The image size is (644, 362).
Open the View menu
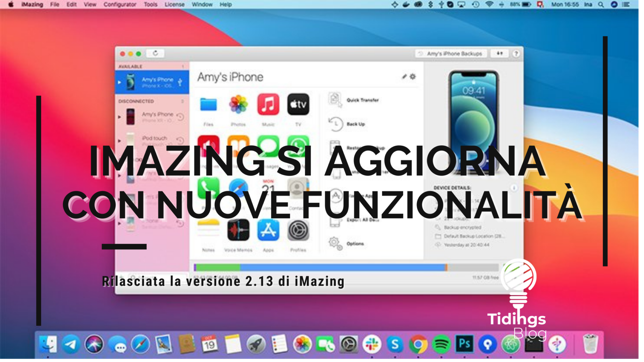(x=91, y=5)
